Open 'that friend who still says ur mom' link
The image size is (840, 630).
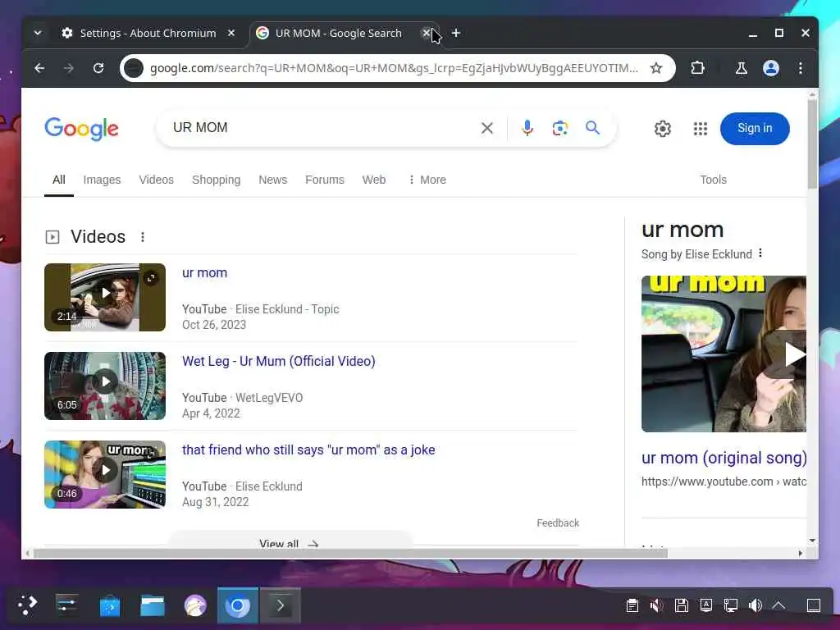tap(308, 450)
